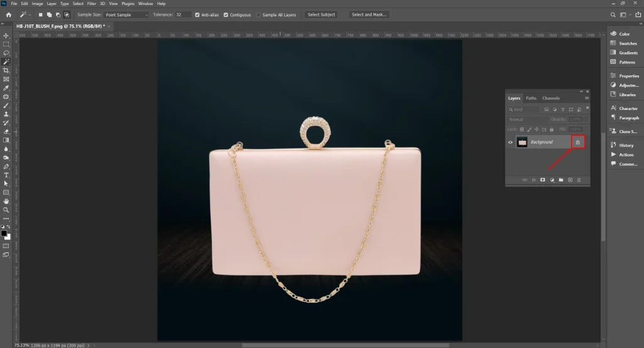This screenshot has width=644, height=348.
Task: Open the Swatches panel
Action: click(623, 43)
